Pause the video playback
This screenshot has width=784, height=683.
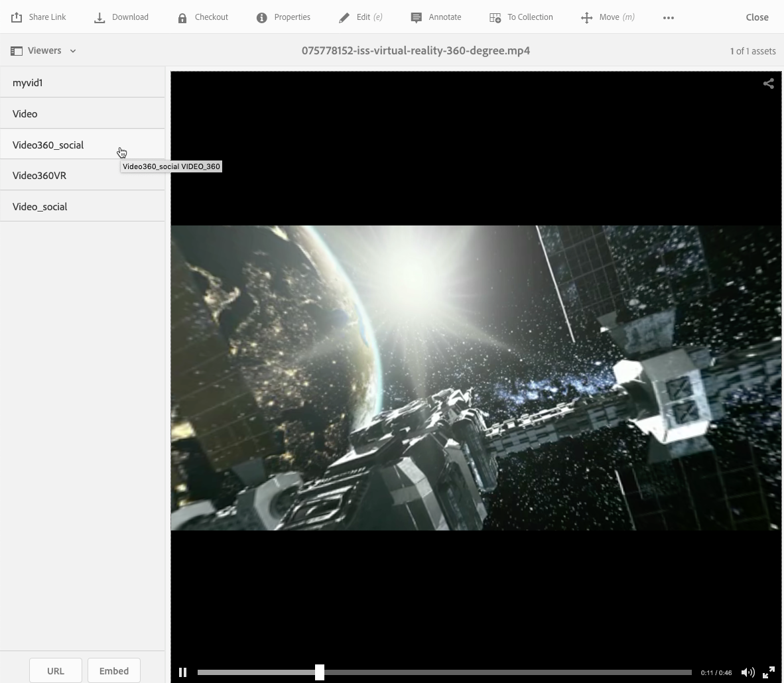click(183, 672)
